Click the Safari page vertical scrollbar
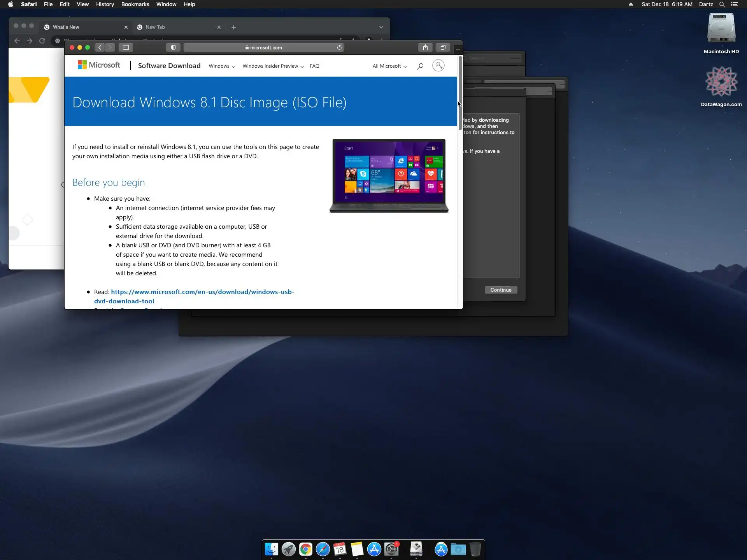747x560 pixels. click(460, 93)
